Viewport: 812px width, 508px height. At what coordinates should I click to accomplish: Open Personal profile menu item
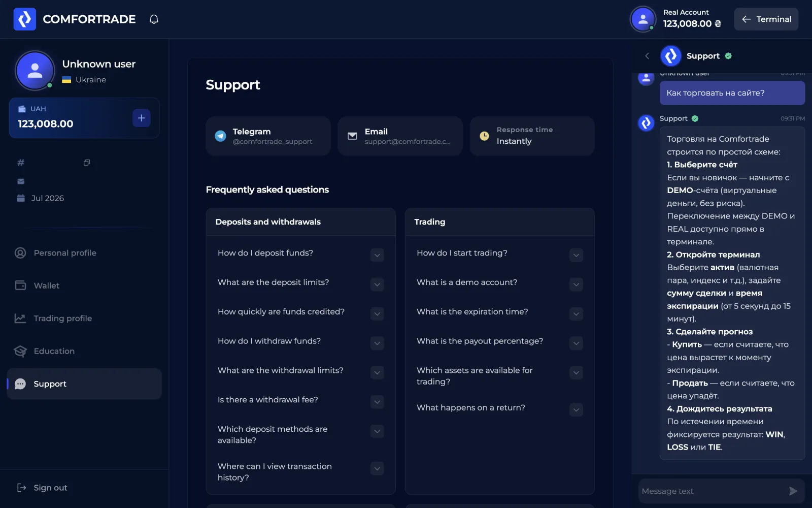(84, 253)
